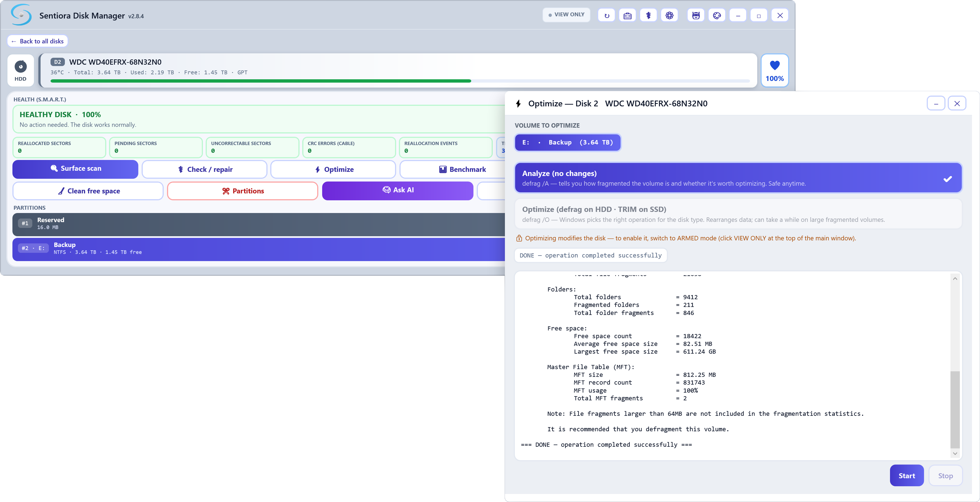The height and width of the screenshot is (502, 980).
Task: Select Analyze (no changes) option
Action: tap(738, 178)
